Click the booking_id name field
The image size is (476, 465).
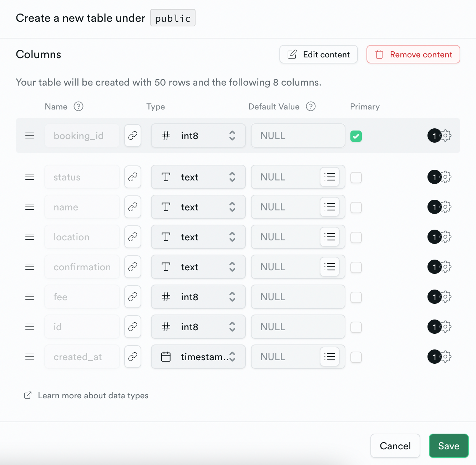82,136
